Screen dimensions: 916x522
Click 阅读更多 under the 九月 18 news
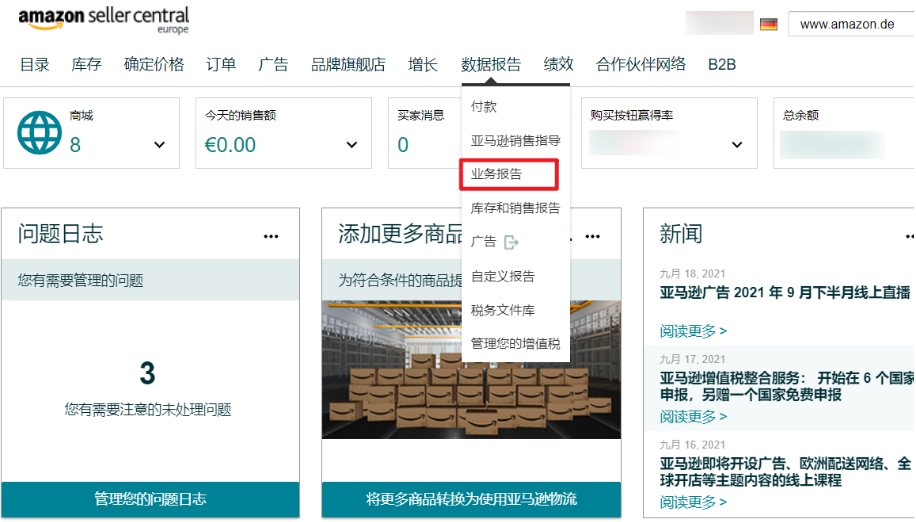click(693, 331)
